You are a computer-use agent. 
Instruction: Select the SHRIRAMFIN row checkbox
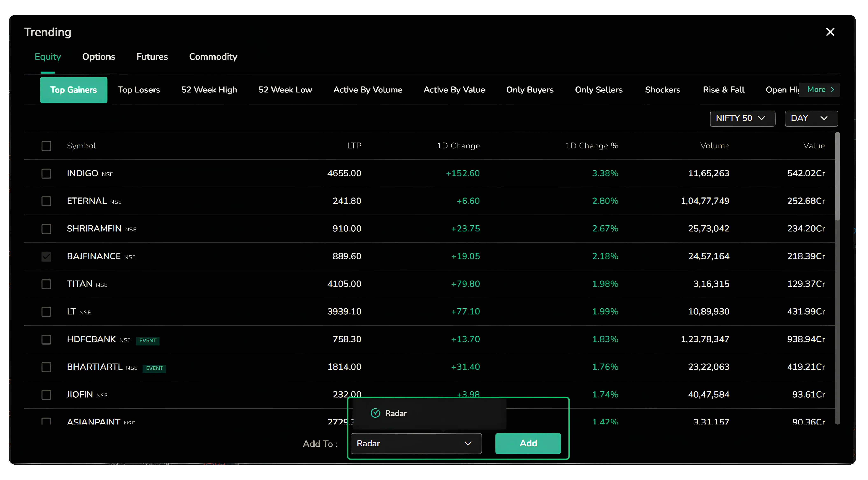[46, 229]
